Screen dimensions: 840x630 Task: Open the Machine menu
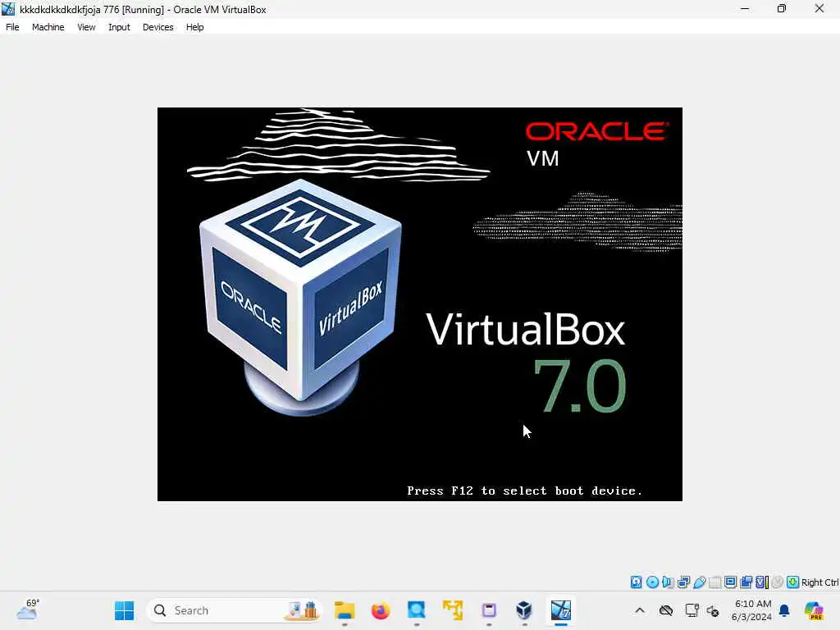48,27
